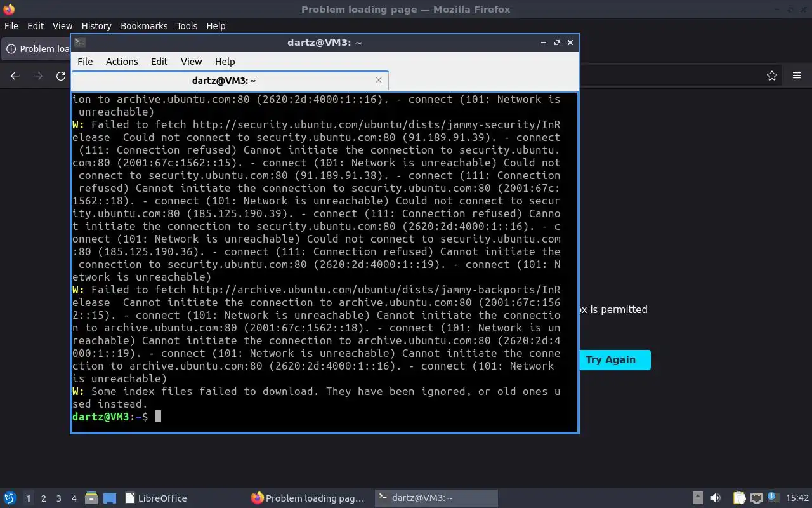Bookmark this page star icon
Screen dimensions: 812x508
(x=772, y=76)
